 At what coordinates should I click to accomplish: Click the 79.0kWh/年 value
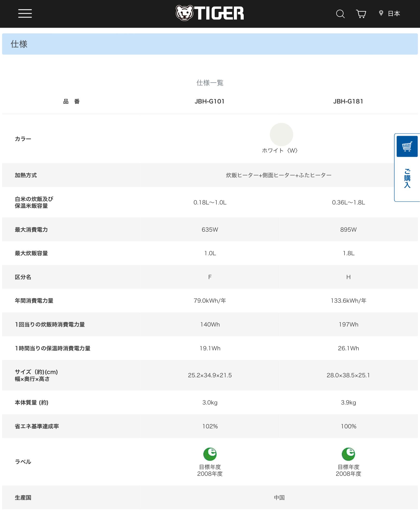coord(210,301)
